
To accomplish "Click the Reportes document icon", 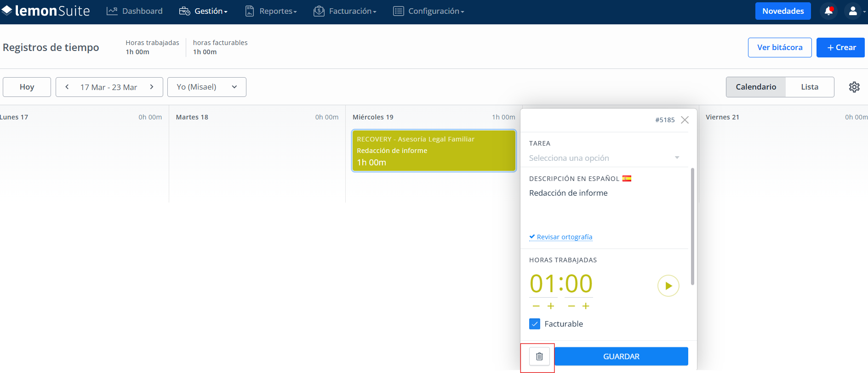I will 250,11.
